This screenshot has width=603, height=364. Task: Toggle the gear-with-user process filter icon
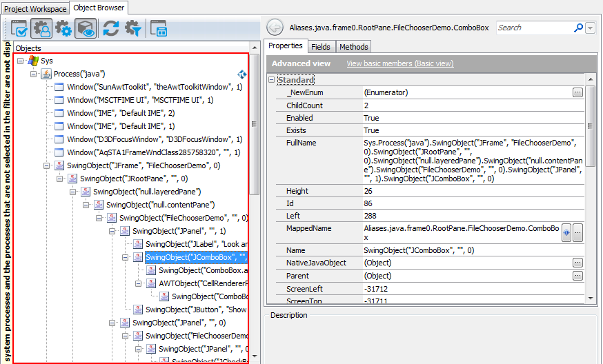pyautogui.click(x=42, y=28)
